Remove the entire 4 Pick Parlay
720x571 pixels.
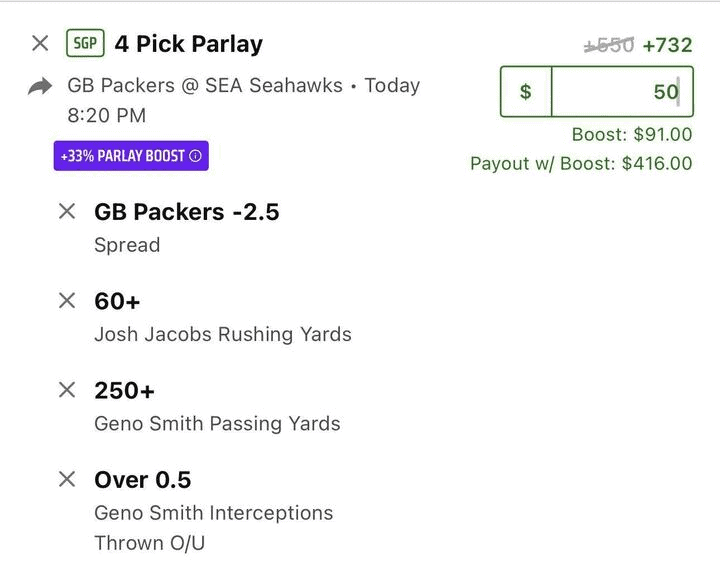(40, 44)
